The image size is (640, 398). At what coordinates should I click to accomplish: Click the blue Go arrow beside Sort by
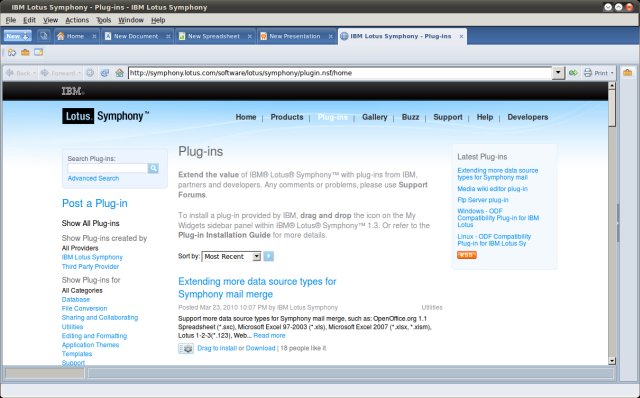pyautogui.click(x=269, y=256)
